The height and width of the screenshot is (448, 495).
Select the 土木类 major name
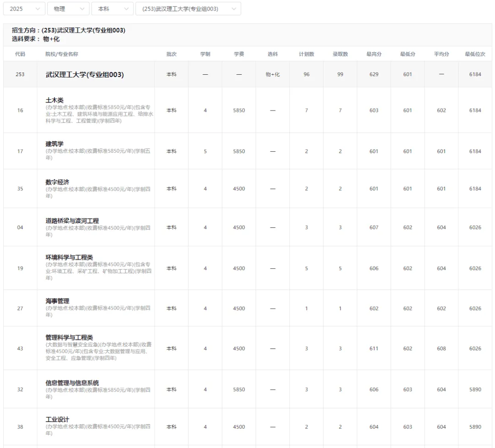point(55,100)
